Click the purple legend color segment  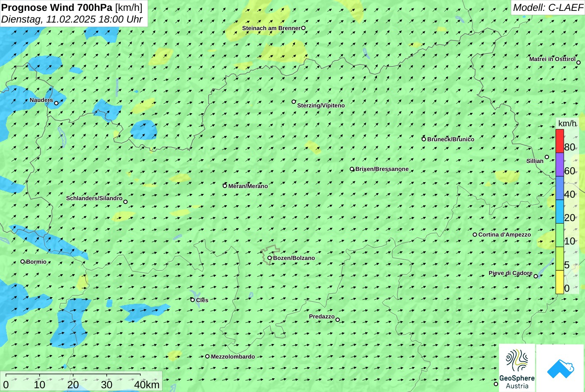click(560, 165)
